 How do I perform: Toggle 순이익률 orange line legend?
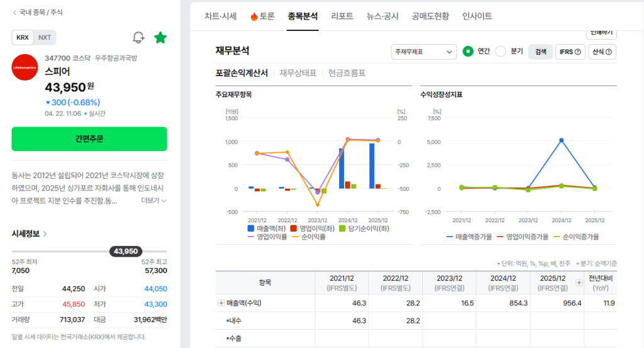295,237
